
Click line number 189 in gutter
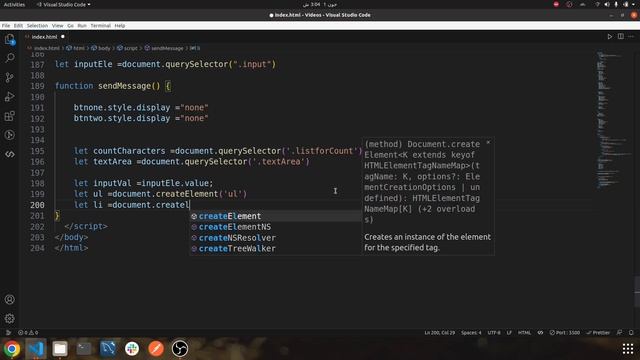37,86
